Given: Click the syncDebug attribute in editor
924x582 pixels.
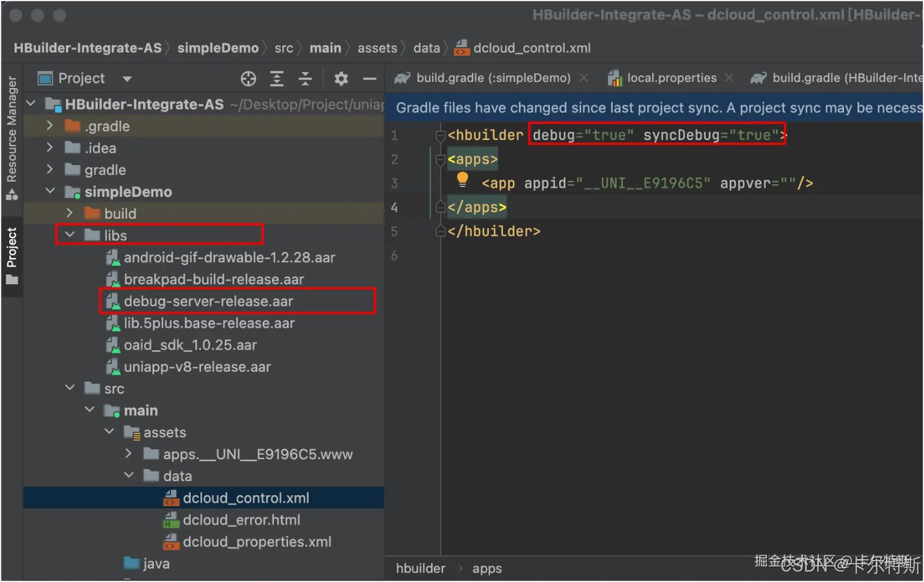Looking at the screenshot, I should point(682,135).
